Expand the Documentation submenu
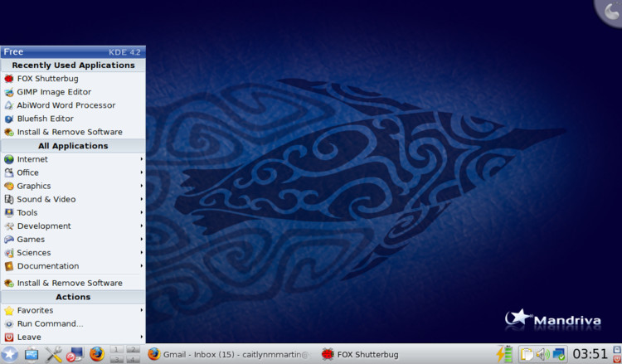Image resolution: width=622 pixels, height=364 pixels. 73,266
